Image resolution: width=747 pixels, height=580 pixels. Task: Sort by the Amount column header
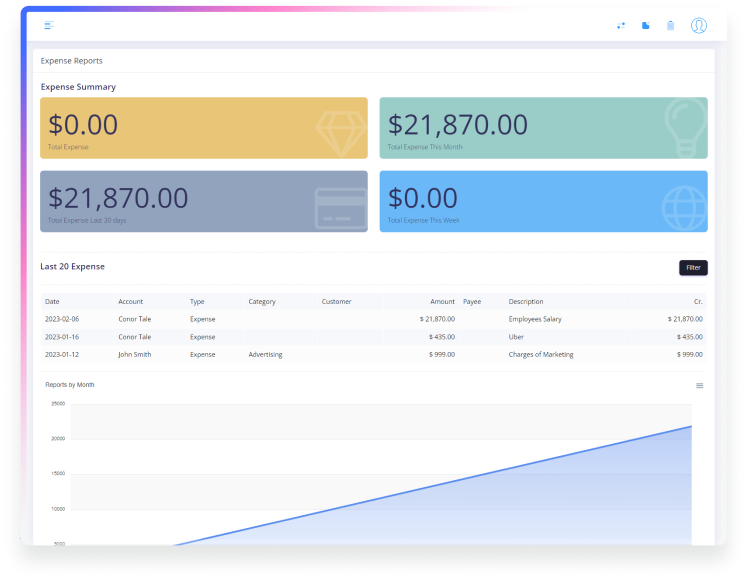pyautogui.click(x=442, y=301)
